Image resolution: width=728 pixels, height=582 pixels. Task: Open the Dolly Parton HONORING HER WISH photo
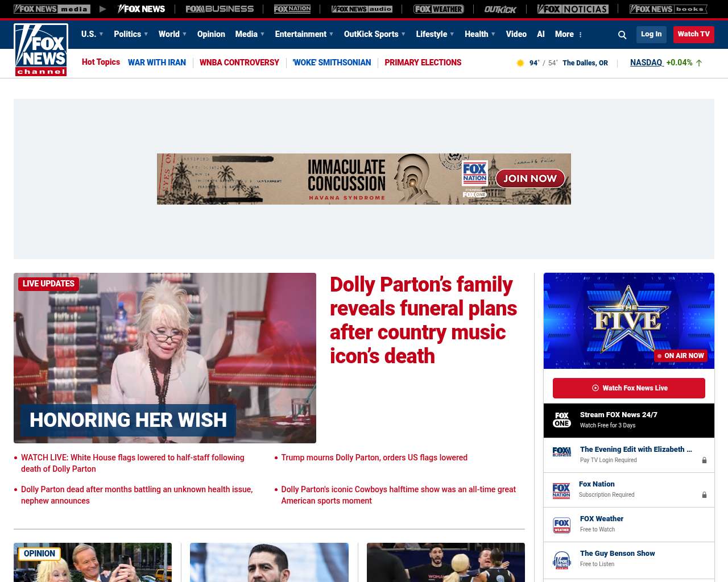click(x=165, y=358)
